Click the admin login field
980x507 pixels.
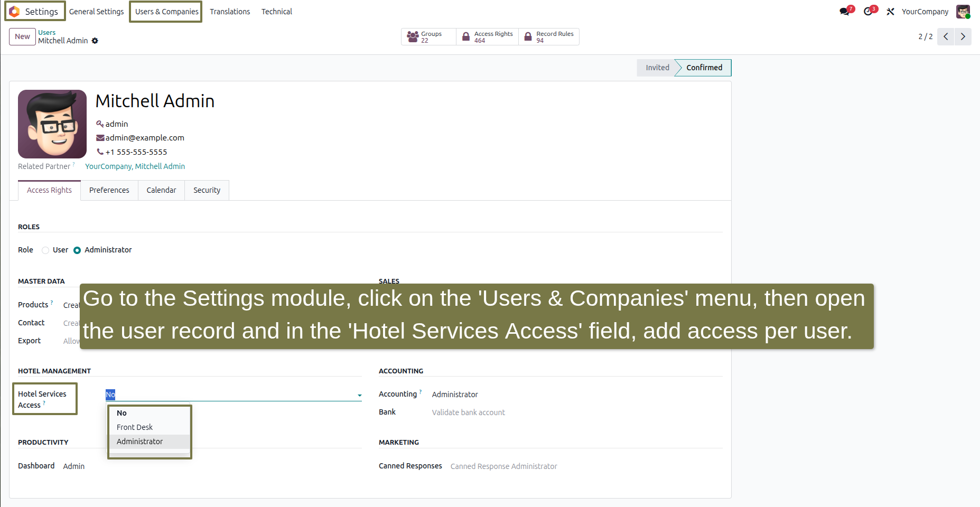click(x=116, y=124)
